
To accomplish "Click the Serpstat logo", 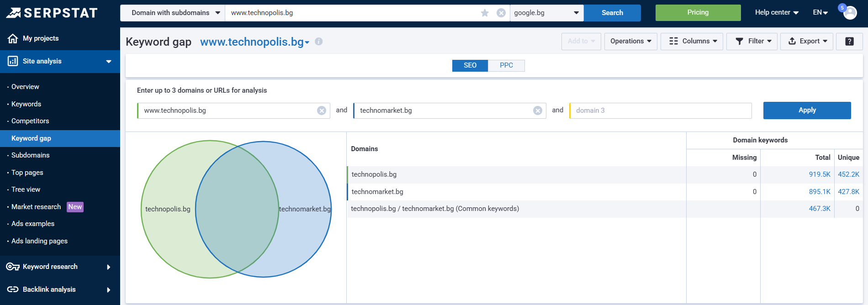I will (52, 13).
